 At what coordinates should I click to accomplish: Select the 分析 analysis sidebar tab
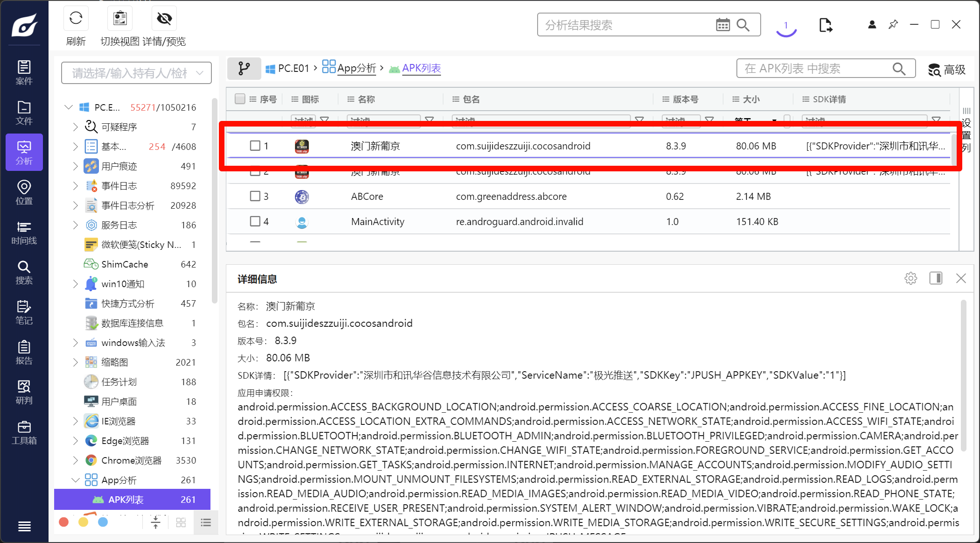coord(24,152)
